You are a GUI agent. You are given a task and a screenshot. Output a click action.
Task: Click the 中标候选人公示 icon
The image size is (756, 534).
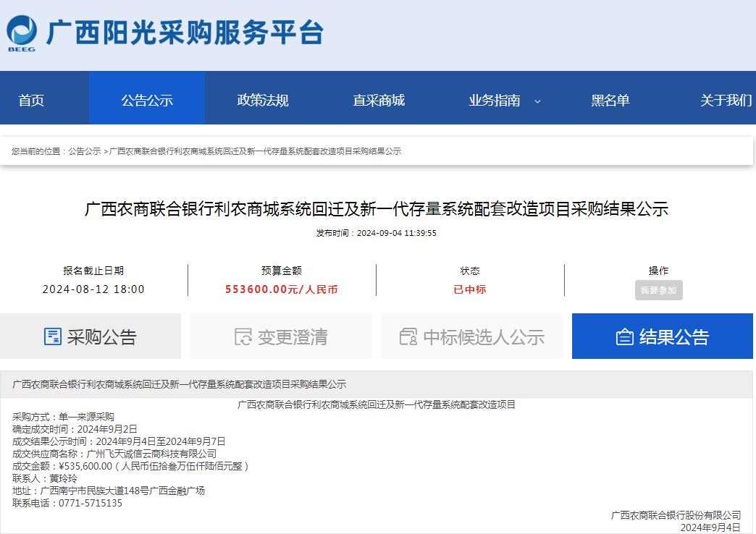pyautogui.click(x=408, y=336)
